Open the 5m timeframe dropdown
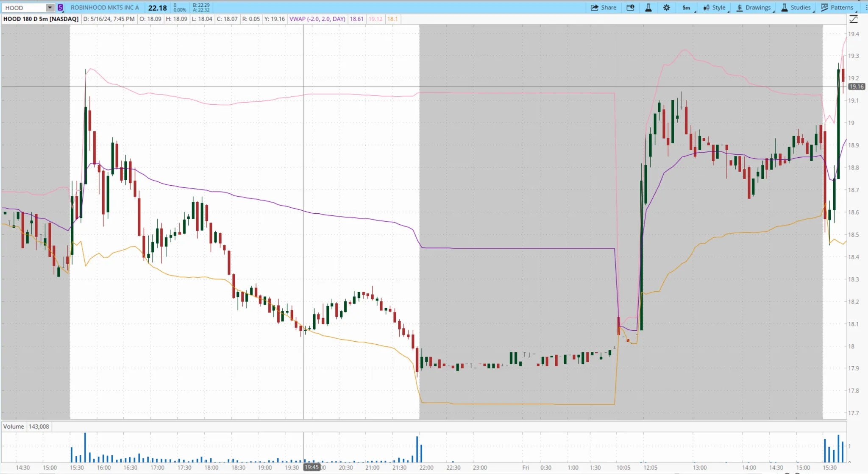The height and width of the screenshot is (474, 868). coord(687,8)
